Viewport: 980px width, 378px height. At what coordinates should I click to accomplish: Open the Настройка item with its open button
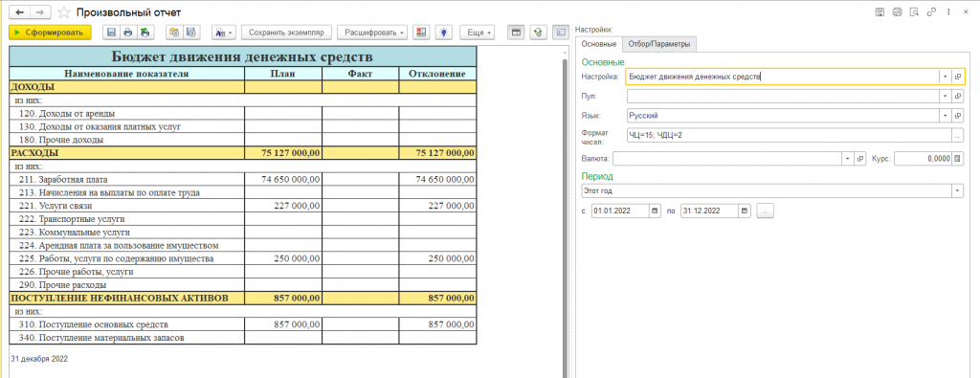[957, 77]
